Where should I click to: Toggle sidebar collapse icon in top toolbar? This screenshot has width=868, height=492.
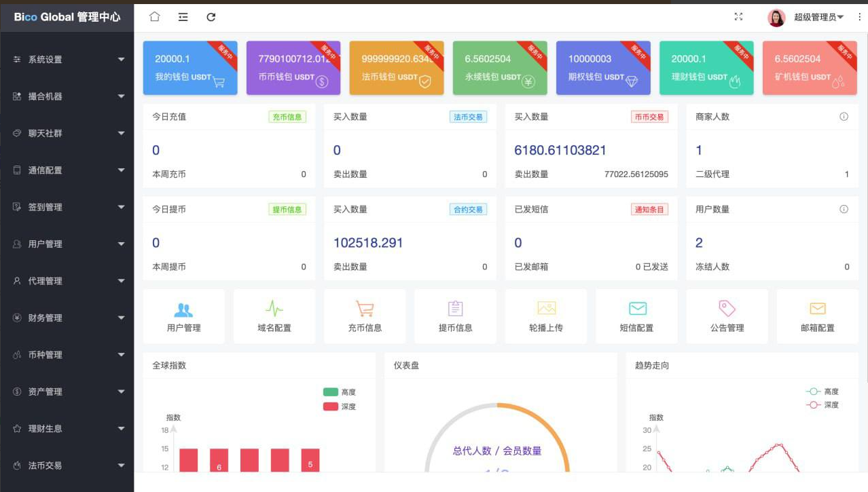tap(183, 17)
